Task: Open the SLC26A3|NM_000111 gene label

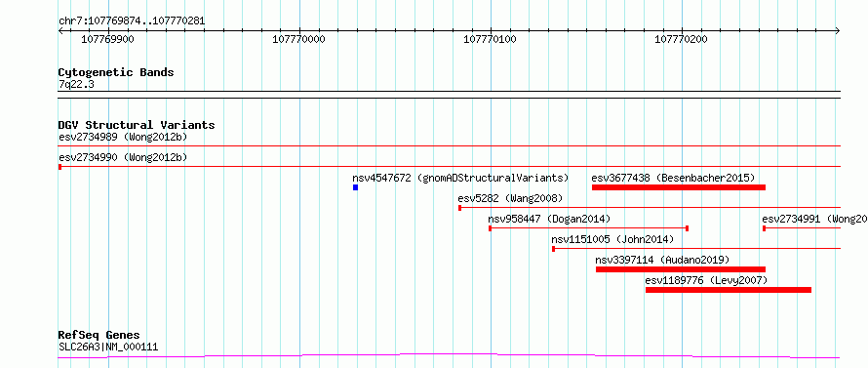Action: pyautogui.click(x=108, y=348)
